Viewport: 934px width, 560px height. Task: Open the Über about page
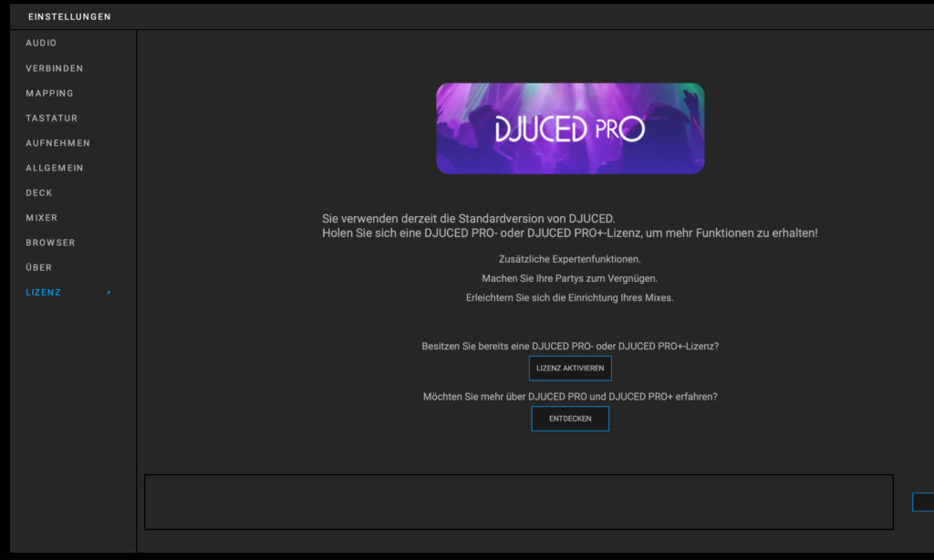[x=38, y=267]
